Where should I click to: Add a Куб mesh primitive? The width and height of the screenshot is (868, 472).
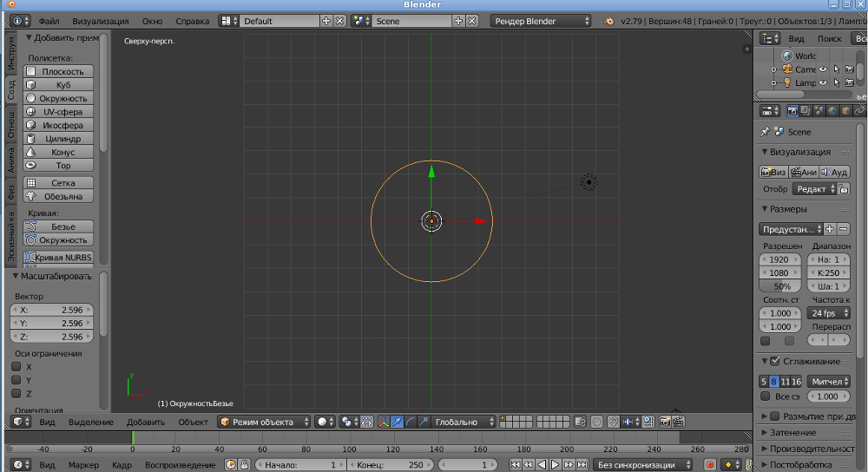58,85
